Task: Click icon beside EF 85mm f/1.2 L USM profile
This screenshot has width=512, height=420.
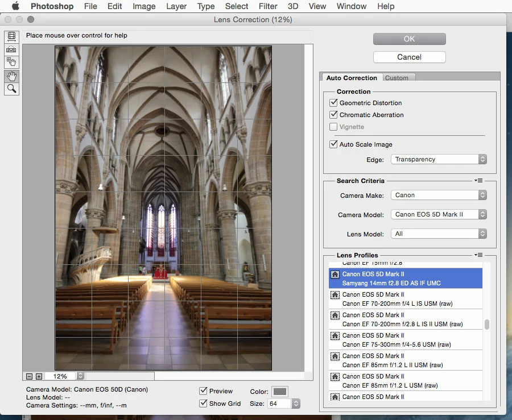Action: pyautogui.click(x=335, y=377)
